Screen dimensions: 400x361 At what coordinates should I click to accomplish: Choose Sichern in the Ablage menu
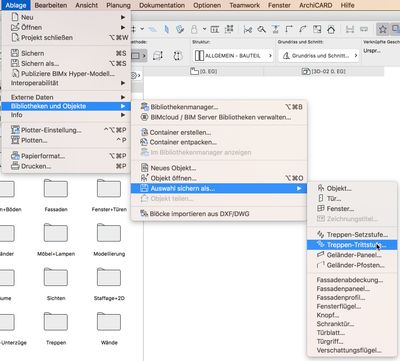66,53
